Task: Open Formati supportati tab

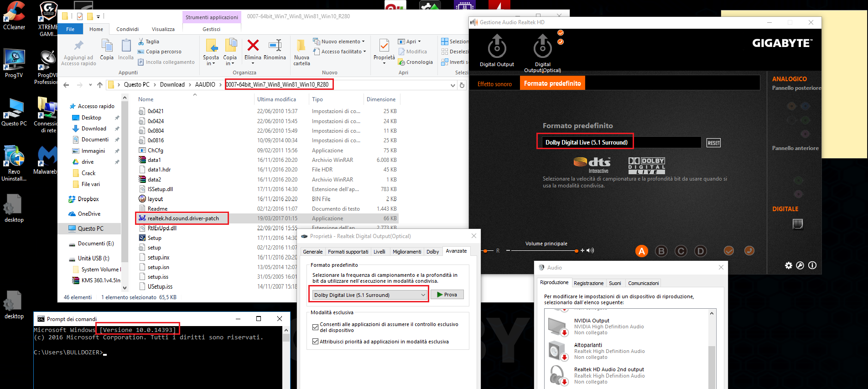Action: pyautogui.click(x=348, y=252)
